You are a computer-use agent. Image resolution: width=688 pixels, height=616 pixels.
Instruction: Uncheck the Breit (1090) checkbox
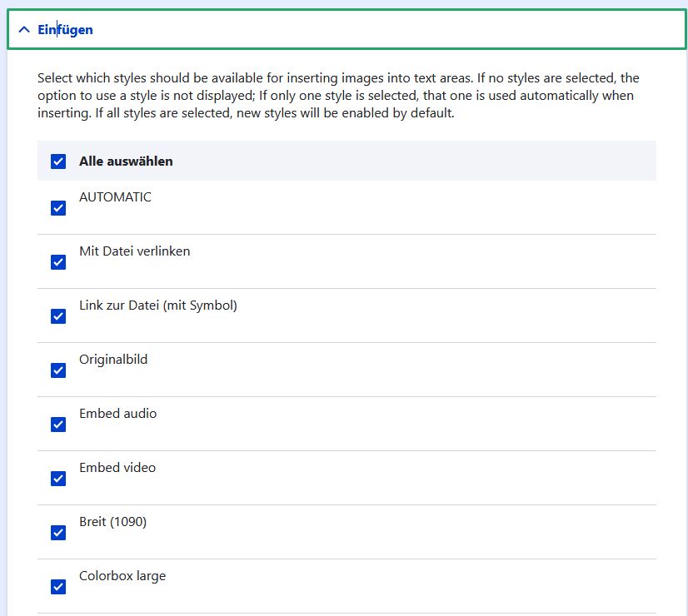pos(58,533)
